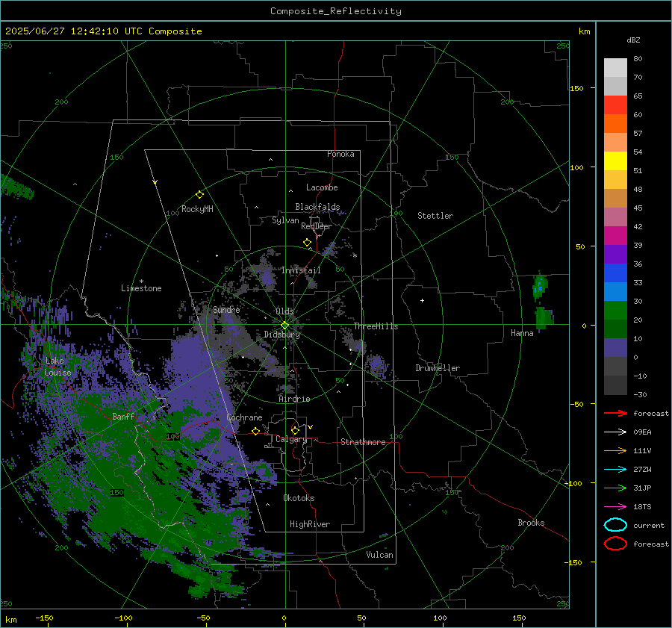
Task: Click the green radar echo above Hanna
Action: [x=540, y=286]
